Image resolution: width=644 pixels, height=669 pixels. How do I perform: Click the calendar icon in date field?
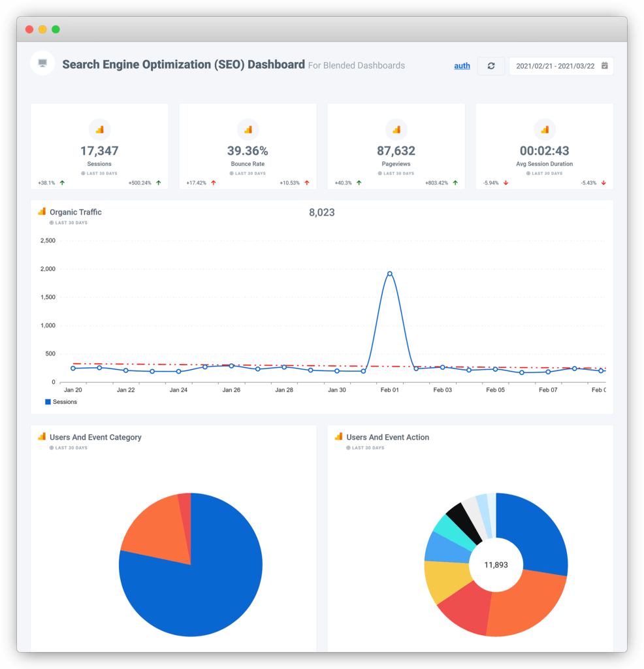604,66
